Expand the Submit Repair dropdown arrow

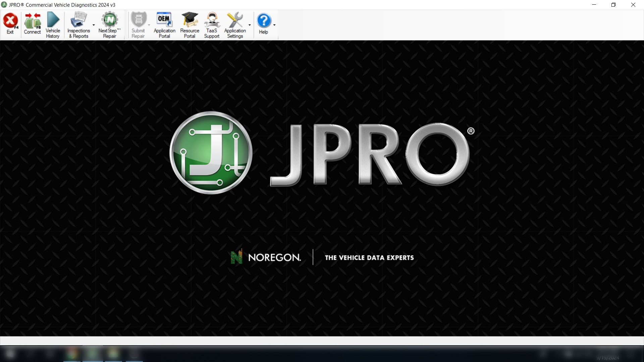pos(149,25)
